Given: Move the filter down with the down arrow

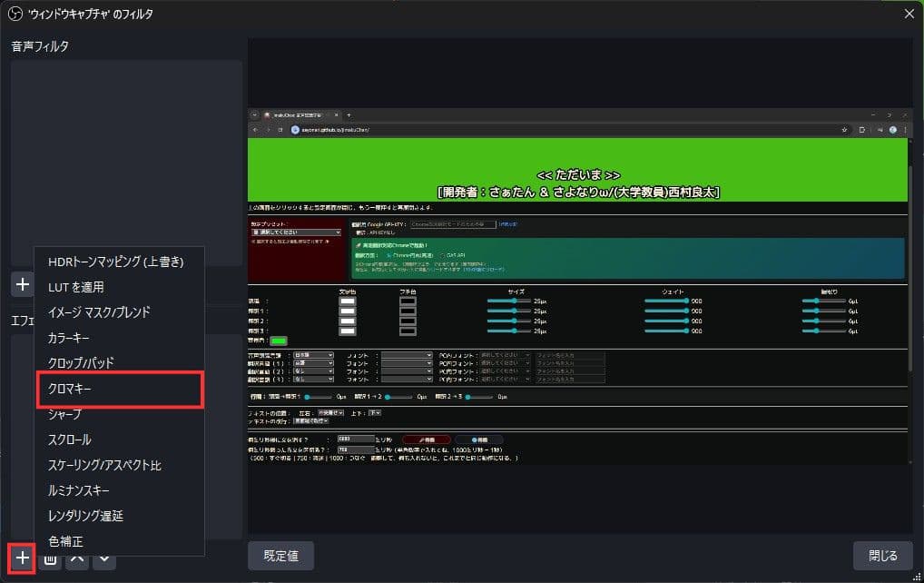Looking at the screenshot, I should coord(105,558).
